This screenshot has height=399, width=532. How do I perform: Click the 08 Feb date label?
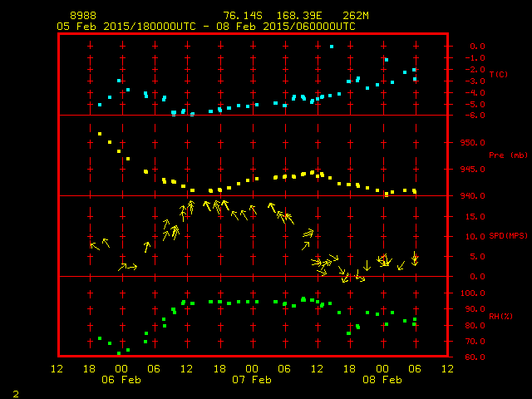coord(382,379)
